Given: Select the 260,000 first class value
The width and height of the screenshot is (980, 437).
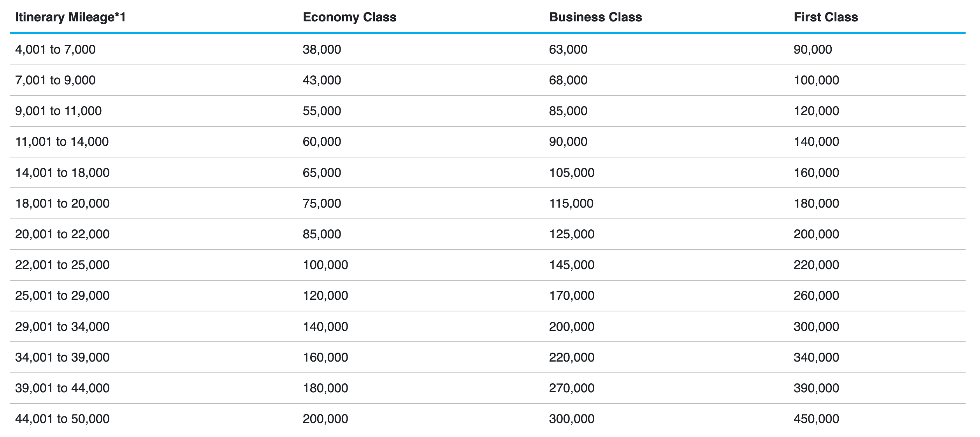Looking at the screenshot, I should tap(817, 295).
